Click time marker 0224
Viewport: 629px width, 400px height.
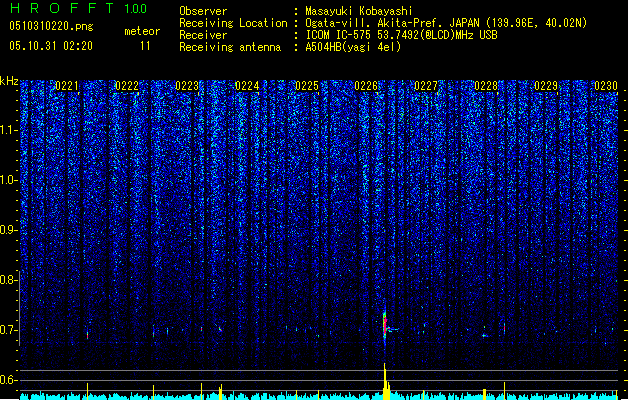(x=247, y=86)
